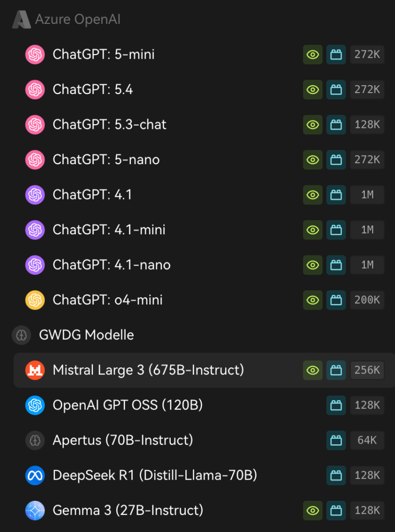The image size is (395, 532).
Task: Select DeepSeek R1 (Distill-Llama-70B) model
Action: pos(155,475)
